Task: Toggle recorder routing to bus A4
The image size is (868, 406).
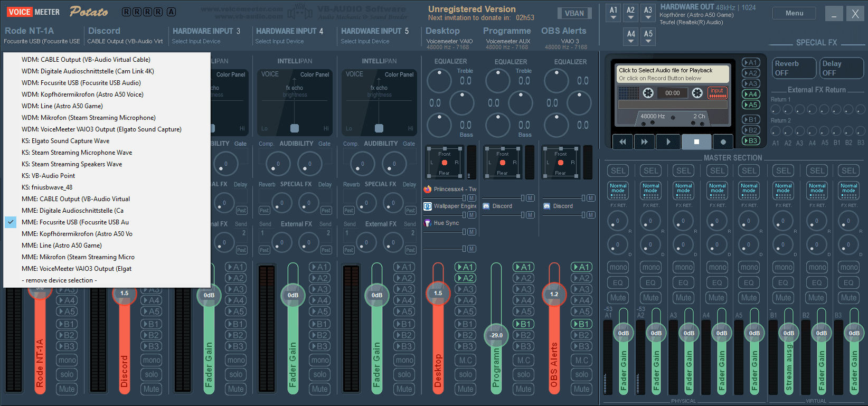Action: click(750, 94)
